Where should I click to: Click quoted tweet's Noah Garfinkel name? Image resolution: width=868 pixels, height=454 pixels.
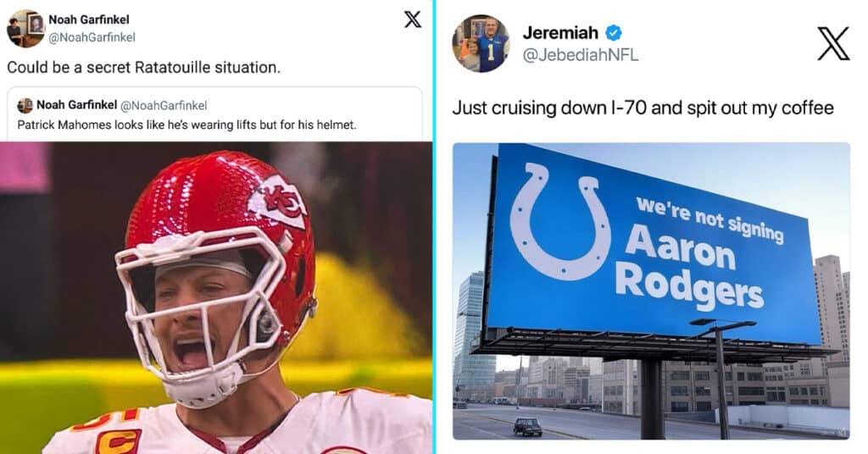pos(76,105)
